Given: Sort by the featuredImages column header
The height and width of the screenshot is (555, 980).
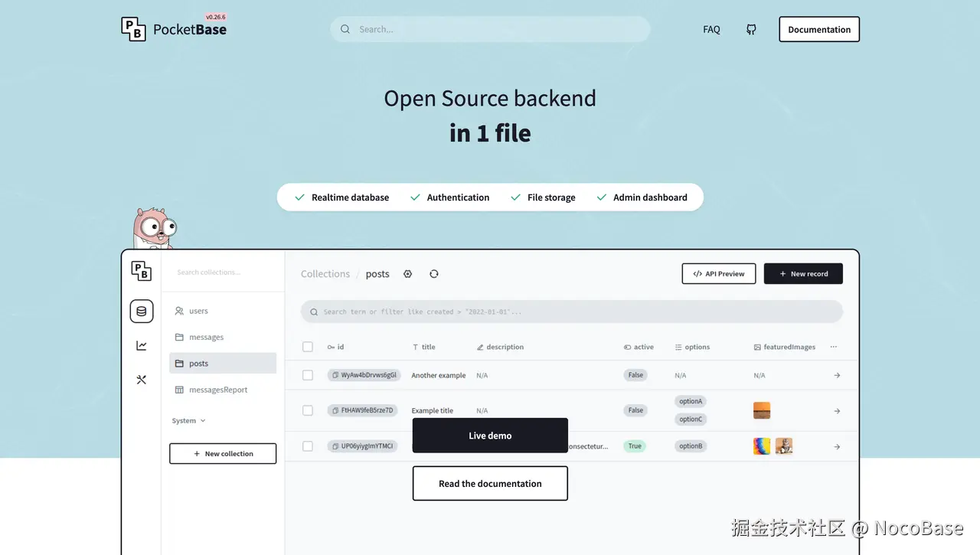Looking at the screenshot, I should (x=784, y=347).
